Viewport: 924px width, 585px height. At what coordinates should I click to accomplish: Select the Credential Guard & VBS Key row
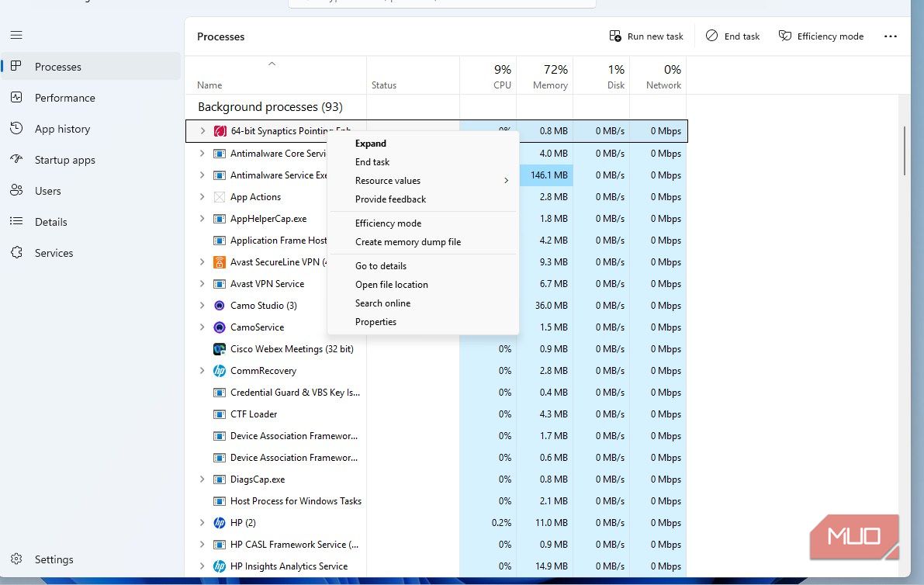point(436,393)
